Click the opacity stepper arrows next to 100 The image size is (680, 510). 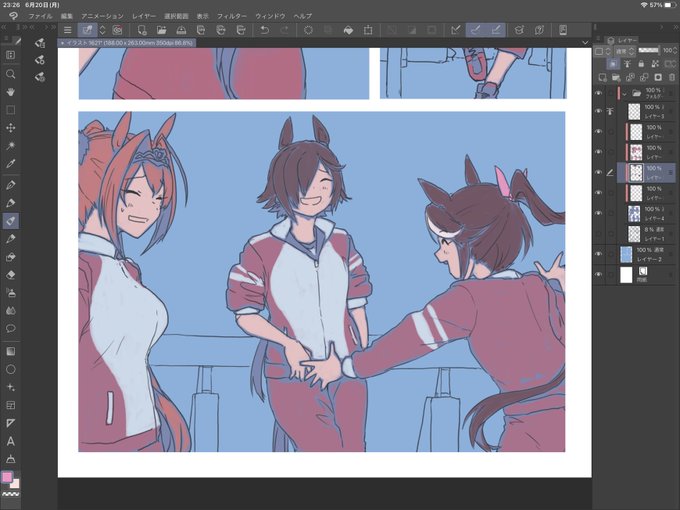point(675,51)
